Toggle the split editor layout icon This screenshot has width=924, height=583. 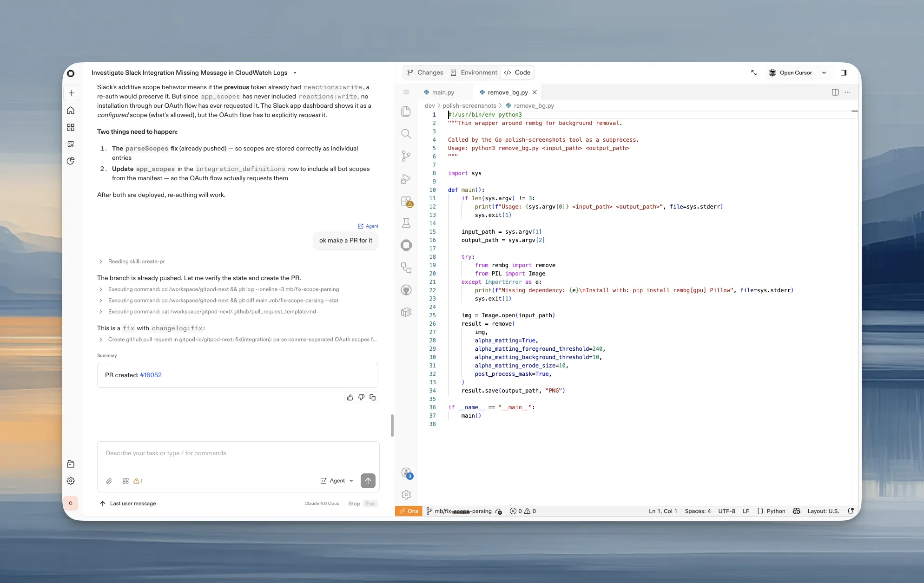pyautogui.click(x=835, y=92)
